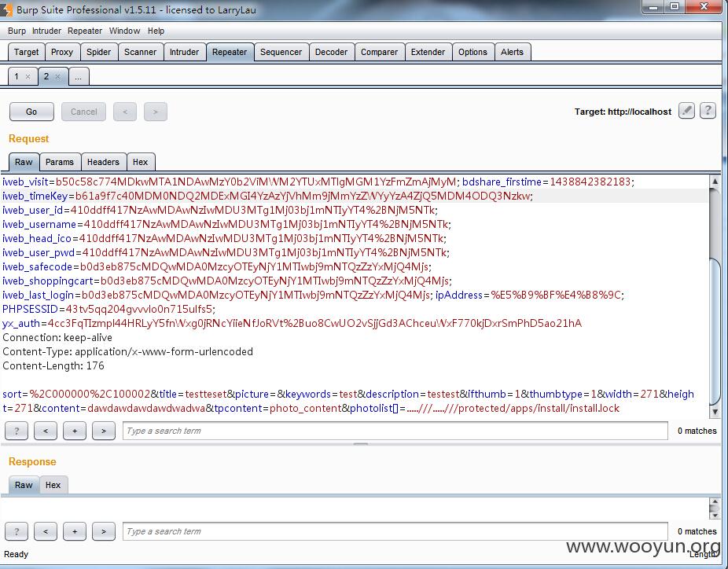Click the yx_auth cookie line
The height and width of the screenshot is (569, 728).
(292, 324)
